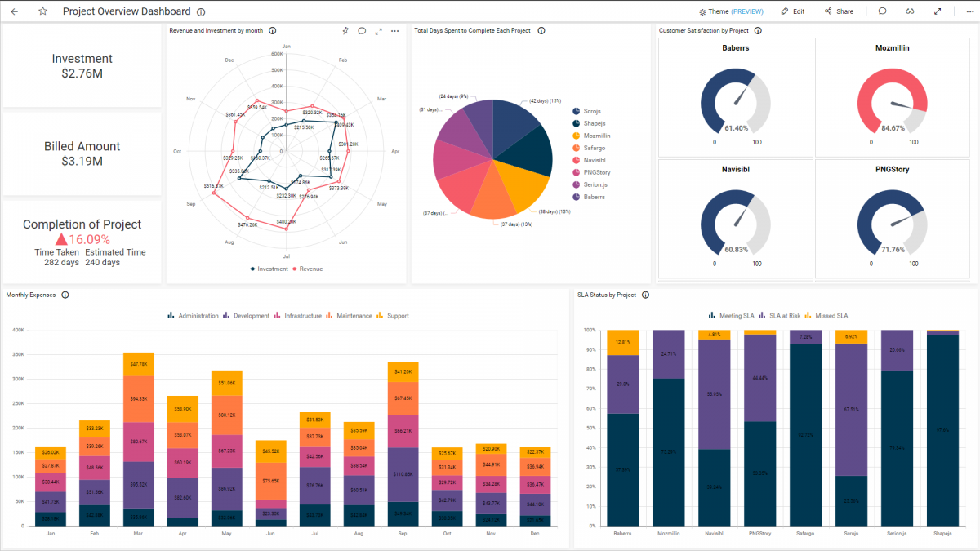Click the star favorite icon near dashboard title

click(x=42, y=11)
